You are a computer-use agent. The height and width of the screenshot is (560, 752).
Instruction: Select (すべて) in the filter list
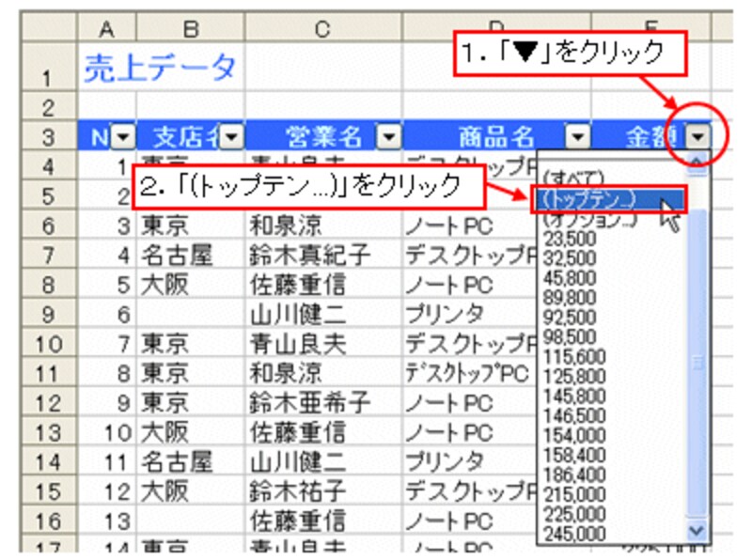(573, 178)
